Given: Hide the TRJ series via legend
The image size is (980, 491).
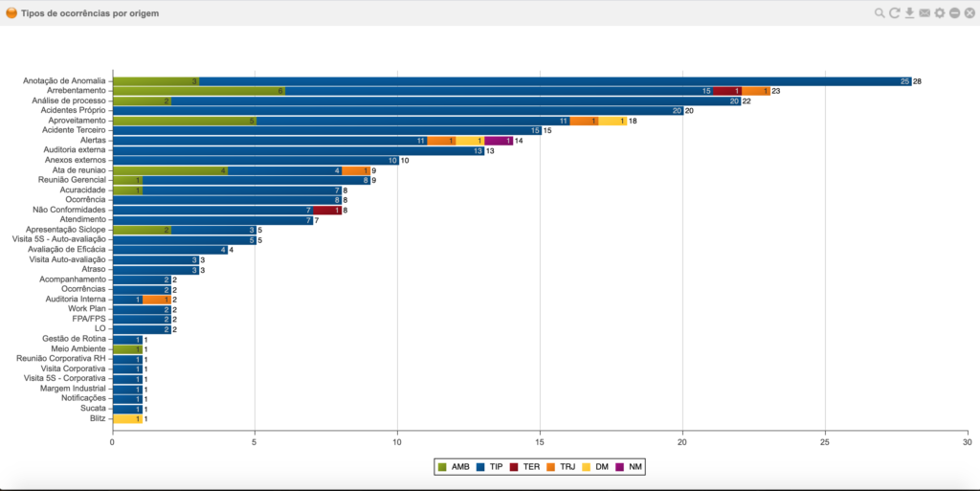Looking at the screenshot, I should [561, 467].
